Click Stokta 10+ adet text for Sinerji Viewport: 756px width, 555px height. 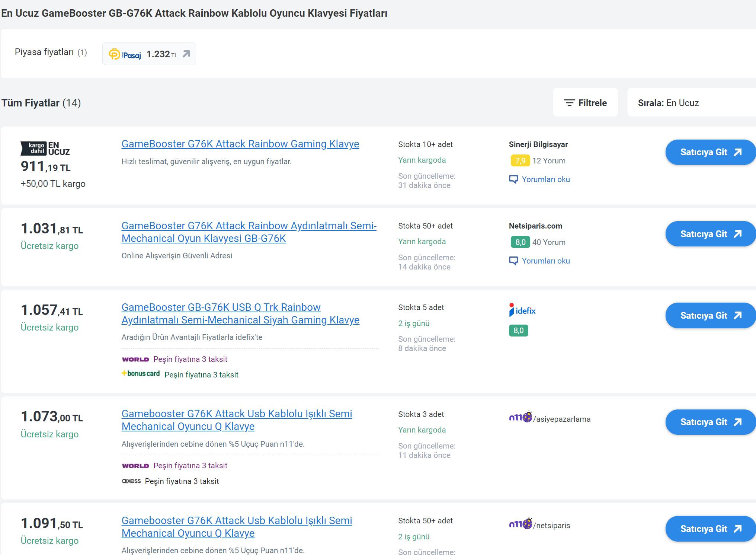425,144
